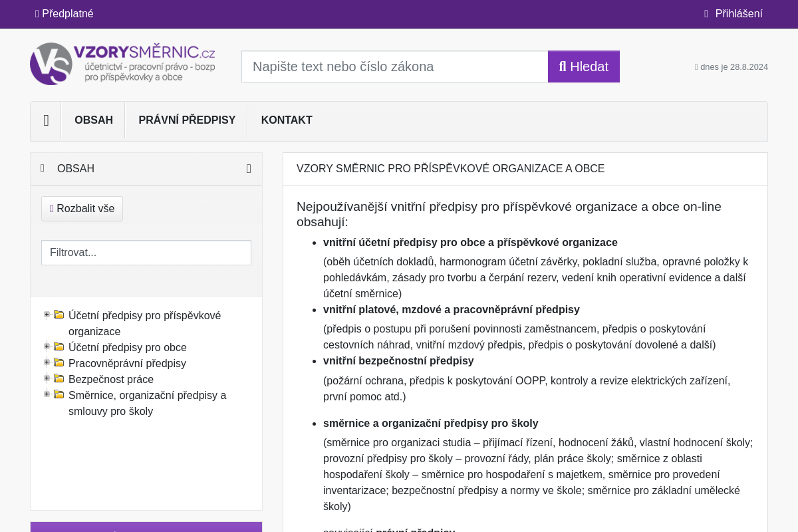
Task: Click the icon left of OBSAH panel title
Action: 43,168
